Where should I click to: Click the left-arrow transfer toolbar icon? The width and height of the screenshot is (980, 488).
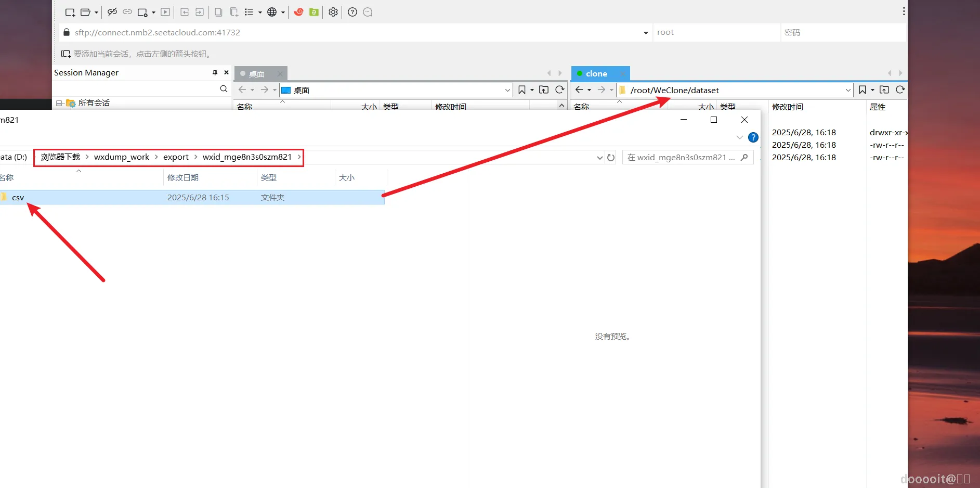tap(185, 12)
